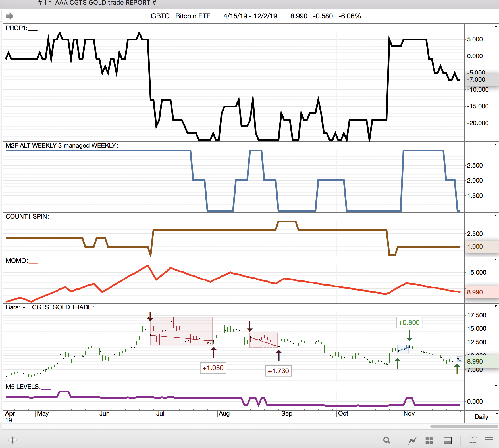The width and height of the screenshot is (499, 448).
Task: Click the Jul label on time axis
Action: [160, 413]
